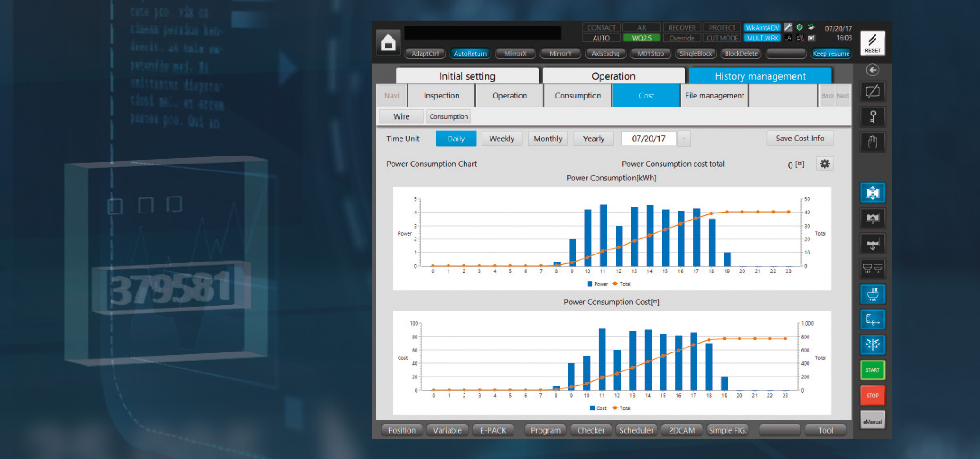The width and height of the screenshot is (980, 459).
Task: Open the File management tab
Action: pos(714,96)
